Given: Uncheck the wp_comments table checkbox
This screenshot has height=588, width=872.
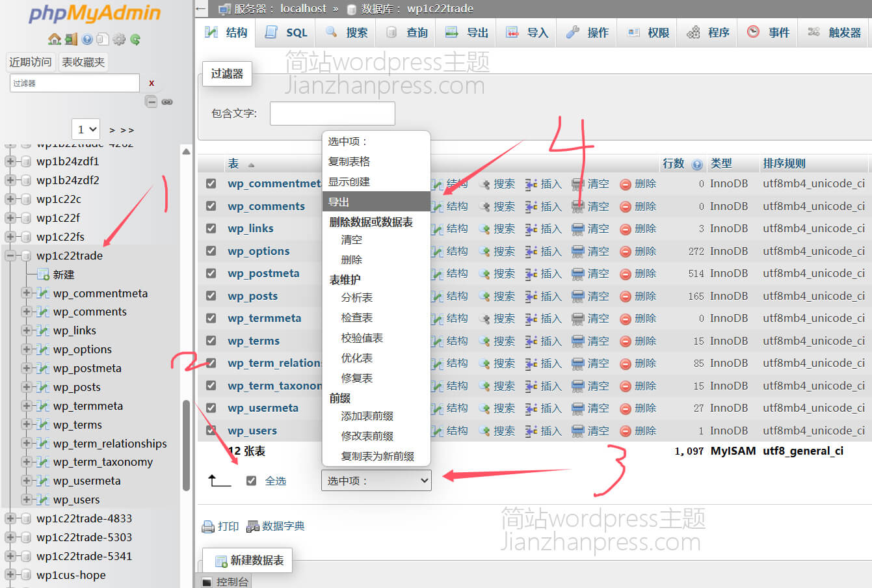Looking at the screenshot, I should (x=211, y=206).
